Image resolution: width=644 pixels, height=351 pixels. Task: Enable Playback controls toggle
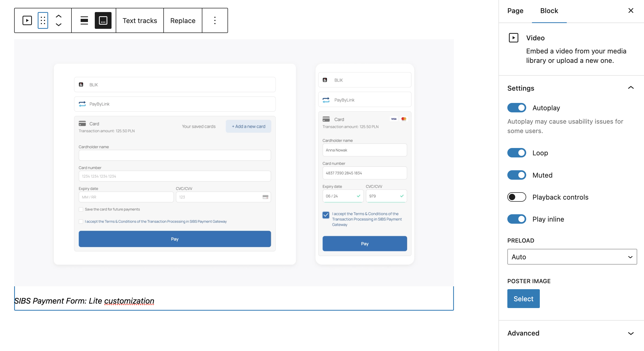coord(517,197)
